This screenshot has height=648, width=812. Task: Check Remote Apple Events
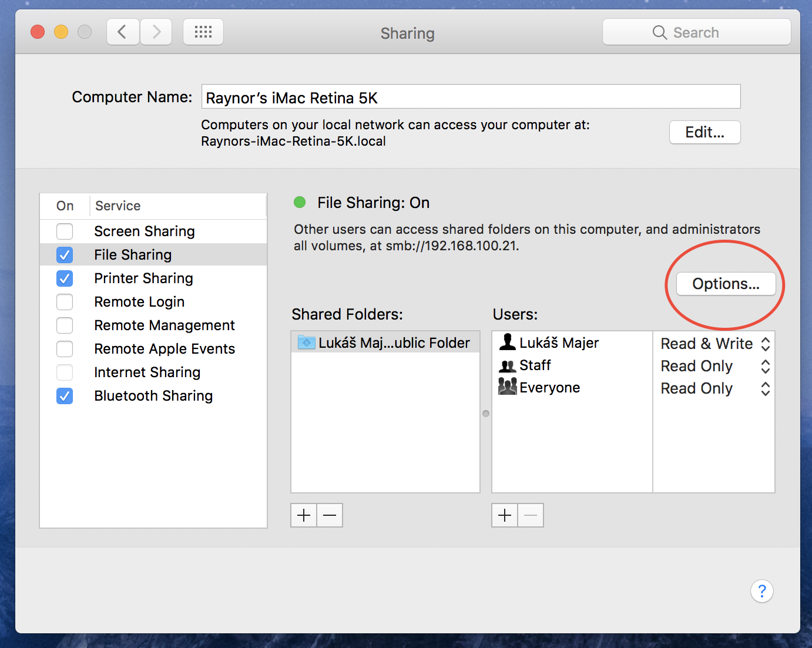[65, 349]
